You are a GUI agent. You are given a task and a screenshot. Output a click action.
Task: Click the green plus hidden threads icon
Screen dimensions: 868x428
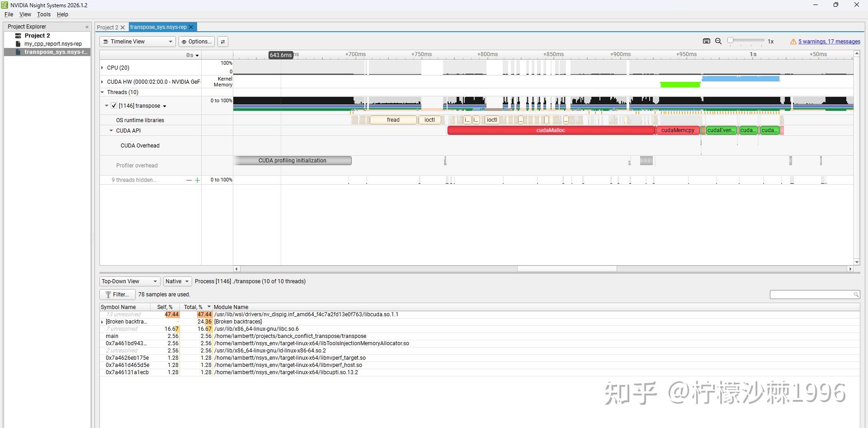[197, 180]
